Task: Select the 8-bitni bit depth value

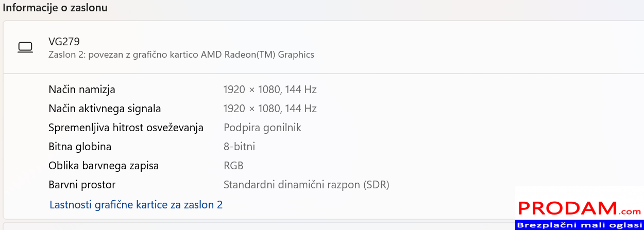Action: pyautogui.click(x=239, y=147)
